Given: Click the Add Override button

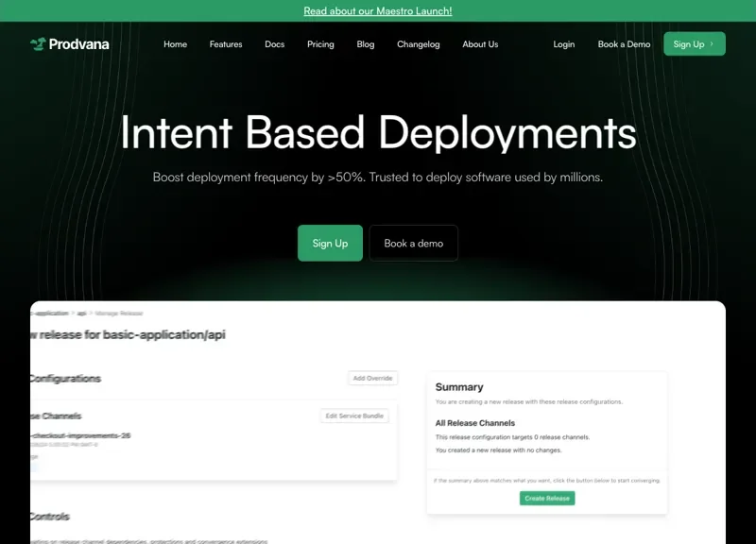Looking at the screenshot, I should [x=372, y=378].
